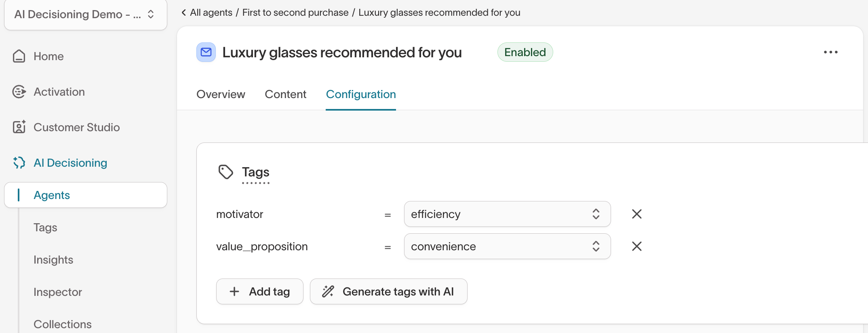This screenshot has width=868, height=333.
Task: Click the blue email envelope icon
Action: pos(206,52)
